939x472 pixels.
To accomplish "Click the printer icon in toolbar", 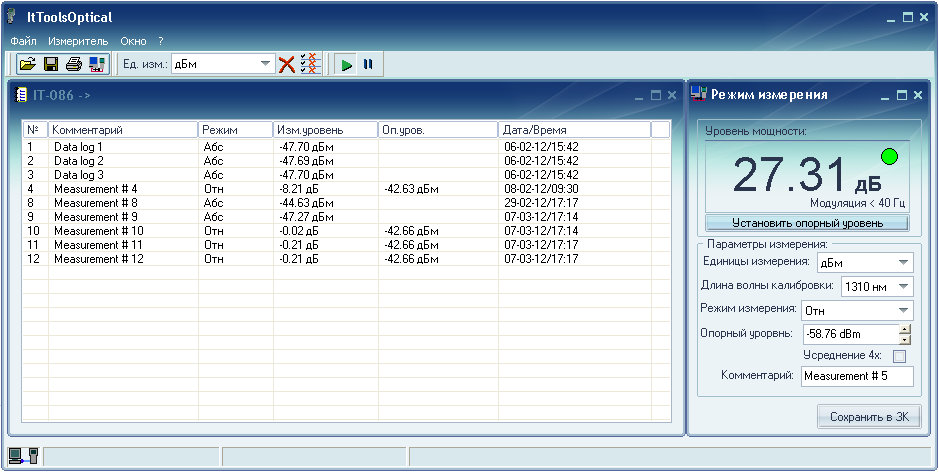I will (x=74, y=64).
